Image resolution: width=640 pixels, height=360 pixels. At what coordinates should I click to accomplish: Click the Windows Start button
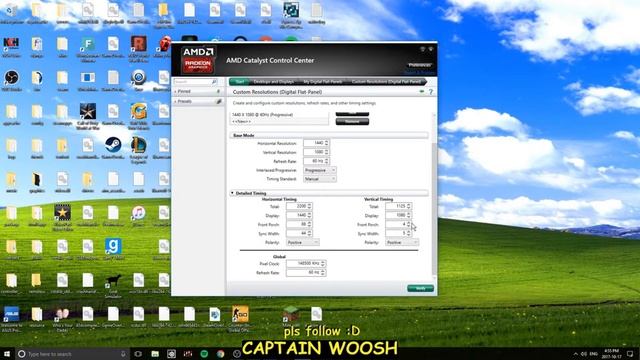click(7, 353)
